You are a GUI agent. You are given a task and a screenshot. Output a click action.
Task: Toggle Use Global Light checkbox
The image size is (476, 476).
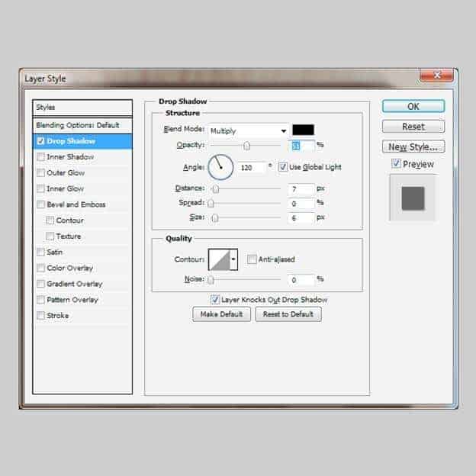point(283,167)
